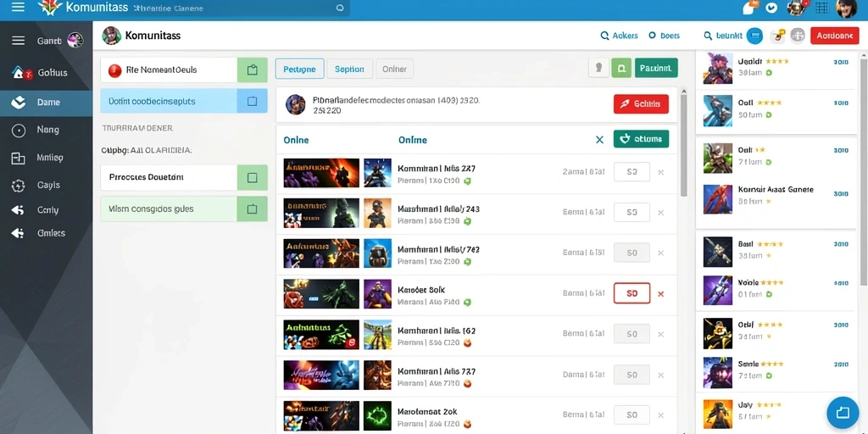Click the light green square icon button

click(x=621, y=68)
